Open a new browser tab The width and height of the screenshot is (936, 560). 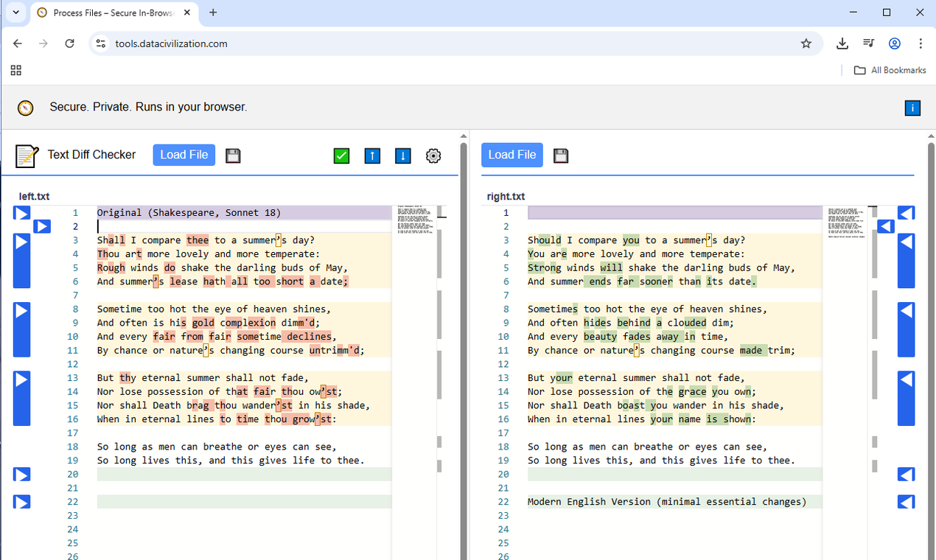[x=213, y=13]
